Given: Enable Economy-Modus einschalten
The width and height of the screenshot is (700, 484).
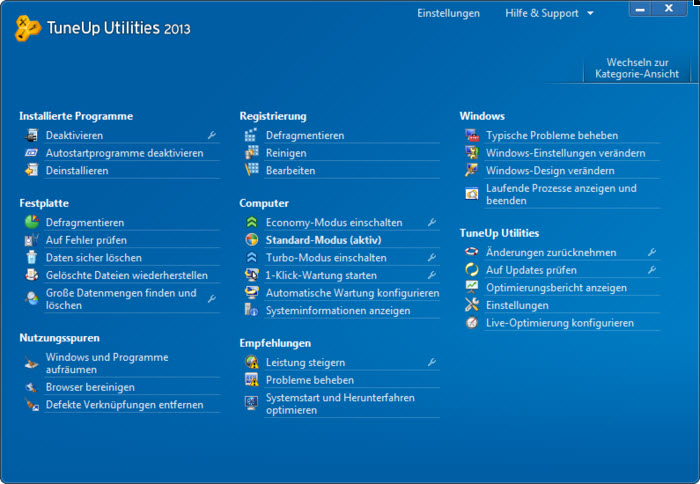Looking at the screenshot, I should (x=334, y=223).
